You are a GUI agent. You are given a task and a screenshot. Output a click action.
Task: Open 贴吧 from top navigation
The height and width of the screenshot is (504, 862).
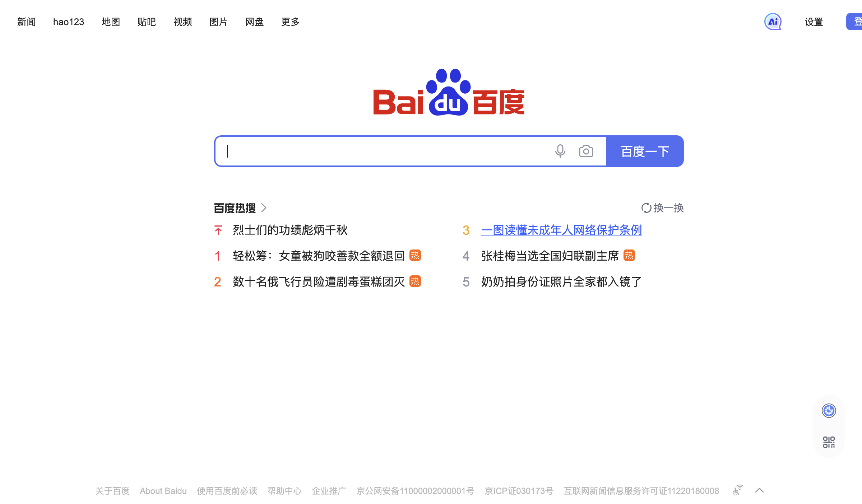point(147,22)
